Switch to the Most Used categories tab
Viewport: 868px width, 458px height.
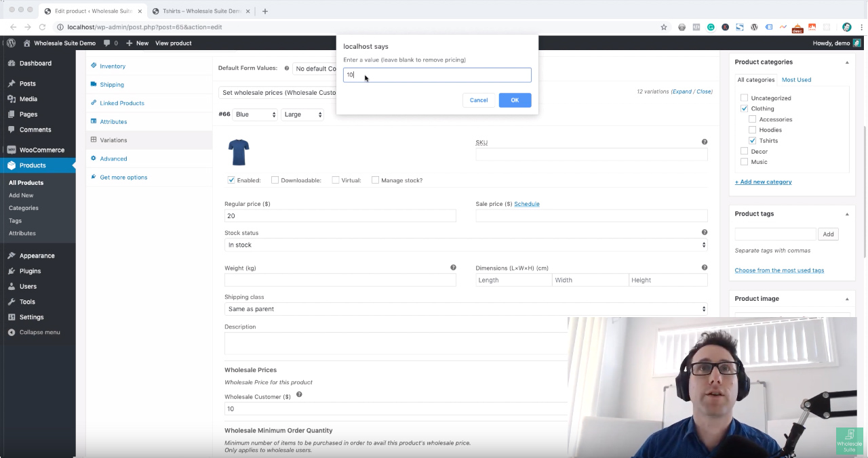796,80
